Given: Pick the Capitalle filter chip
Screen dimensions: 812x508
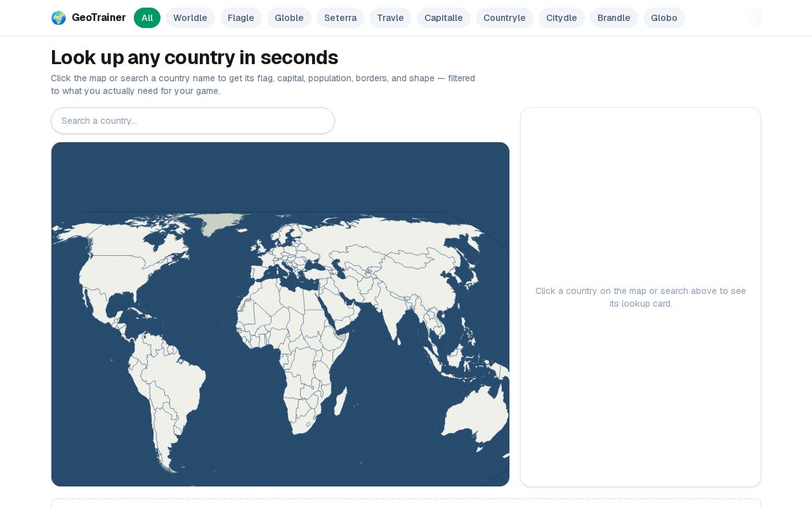Looking at the screenshot, I should (x=443, y=18).
